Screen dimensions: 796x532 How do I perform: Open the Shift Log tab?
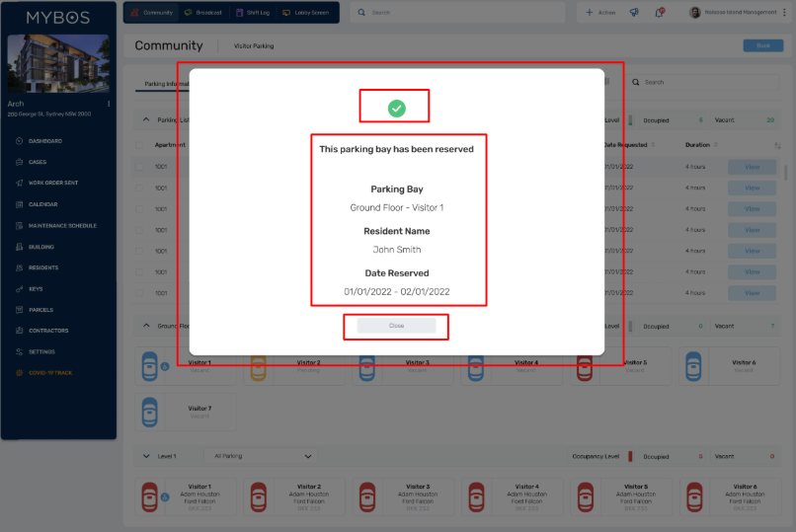click(x=252, y=13)
